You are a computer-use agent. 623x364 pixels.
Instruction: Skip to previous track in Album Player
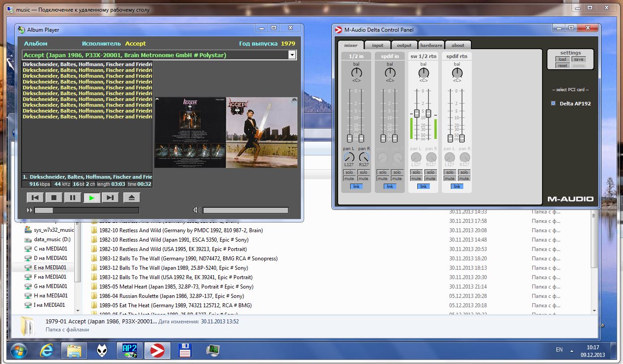pyautogui.click(x=35, y=197)
